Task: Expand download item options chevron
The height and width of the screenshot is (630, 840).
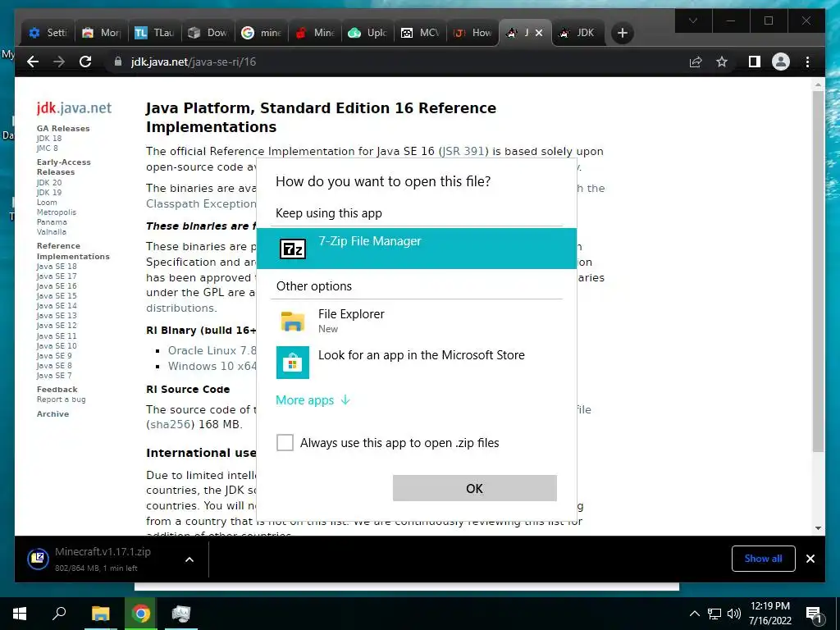Action: tap(189, 559)
